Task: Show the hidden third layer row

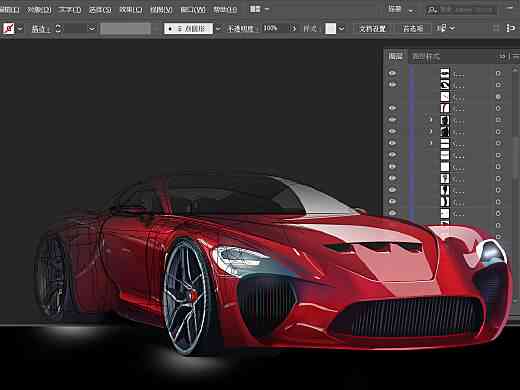Action: [x=392, y=97]
